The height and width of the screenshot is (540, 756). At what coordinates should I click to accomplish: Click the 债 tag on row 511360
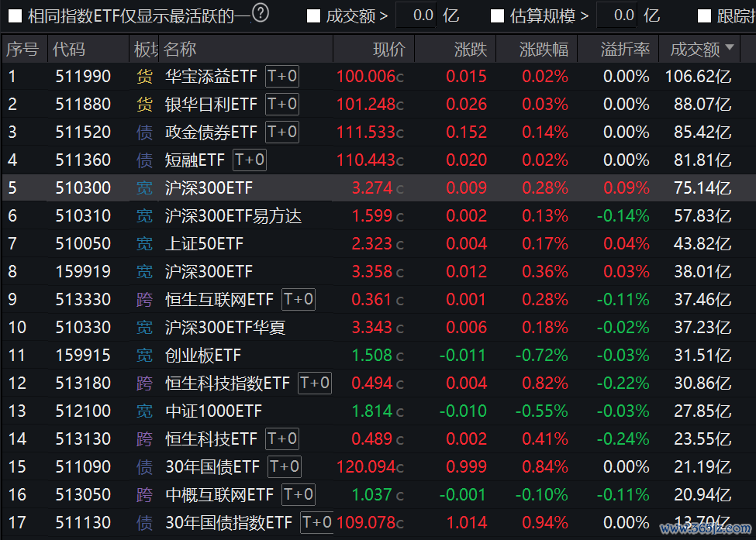click(x=145, y=160)
